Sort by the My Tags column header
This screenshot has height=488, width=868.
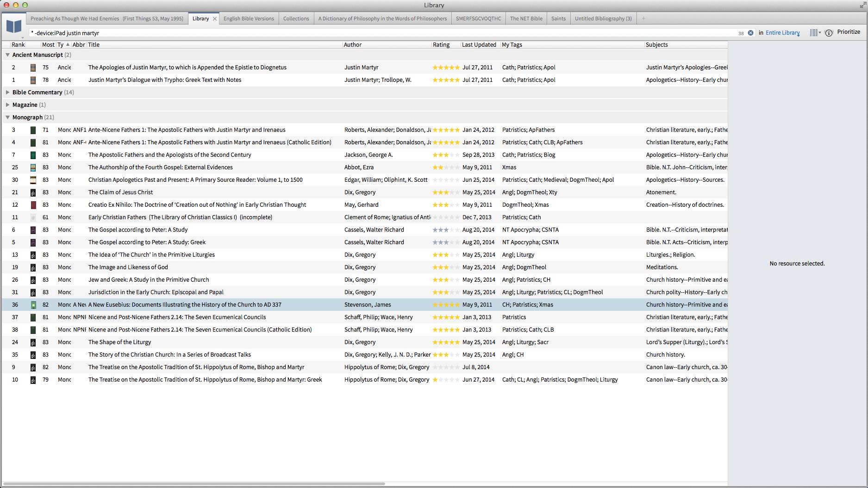[x=512, y=44]
